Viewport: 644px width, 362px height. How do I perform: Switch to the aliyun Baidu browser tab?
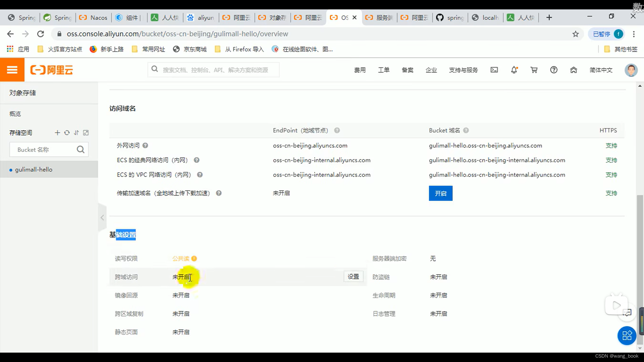coord(201,17)
